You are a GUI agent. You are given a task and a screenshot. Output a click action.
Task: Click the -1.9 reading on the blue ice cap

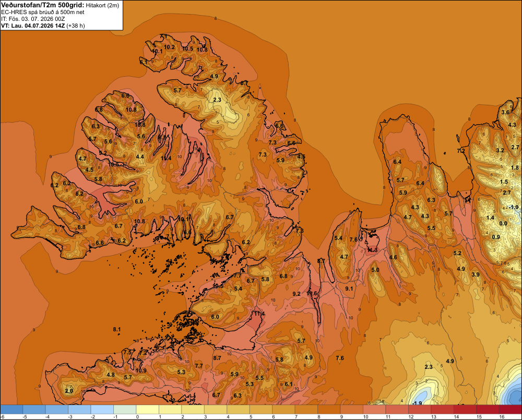417,403
